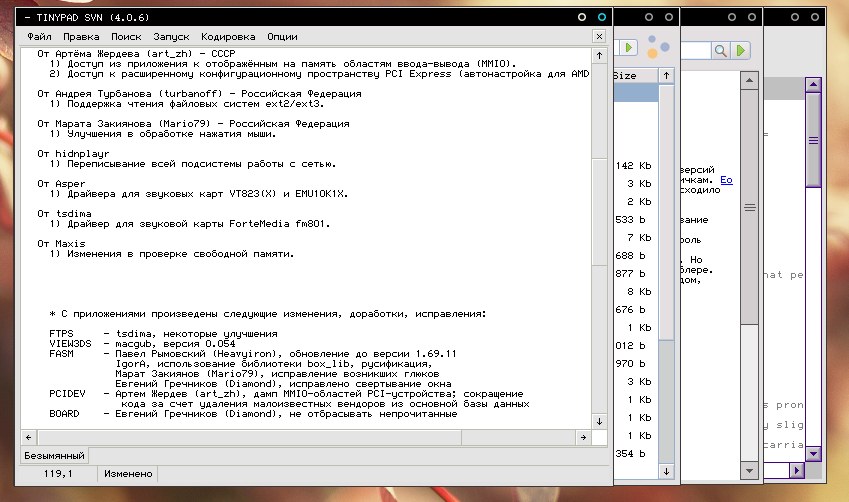Expand the Кодировка menu
The image size is (849, 502).
pyautogui.click(x=227, y=36)
